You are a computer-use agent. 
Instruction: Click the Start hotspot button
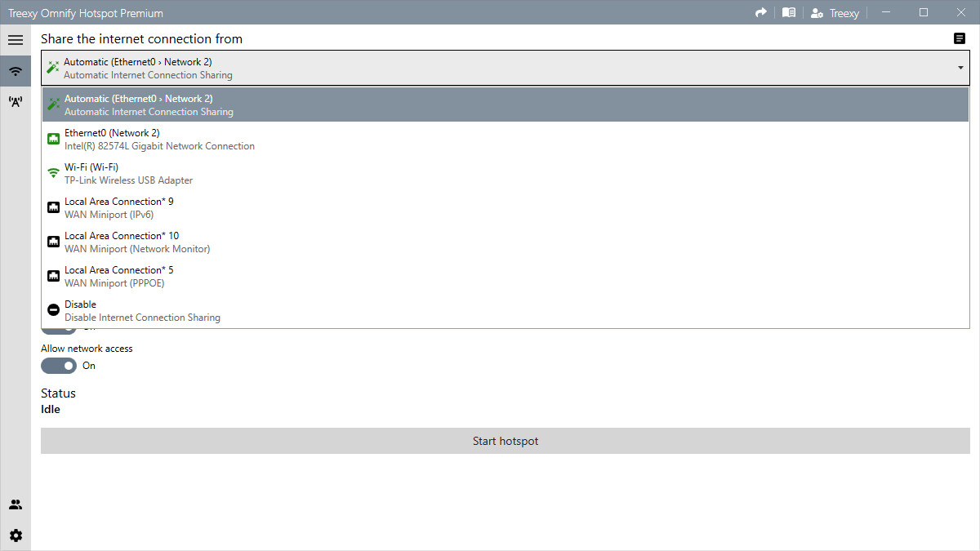tap(505, 441)
